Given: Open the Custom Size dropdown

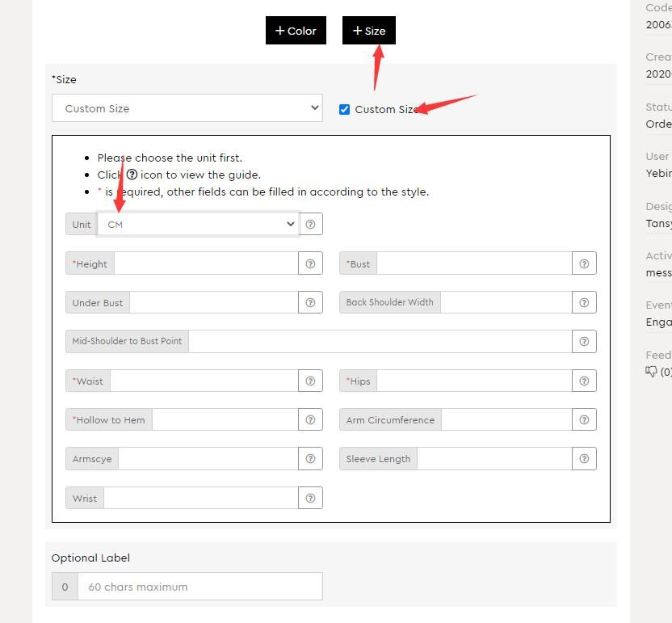Looking at the screenshot, I should [x=187, y=108].
